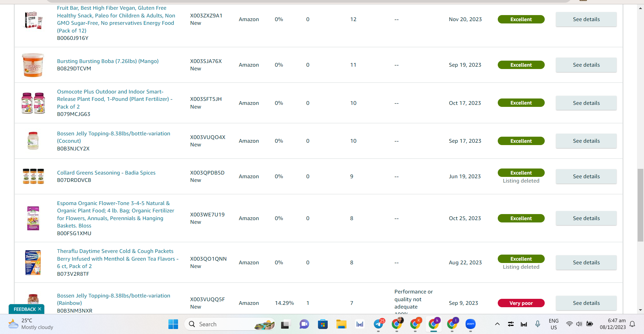
Task: Click the Very poor status badge
Action: 521,303
